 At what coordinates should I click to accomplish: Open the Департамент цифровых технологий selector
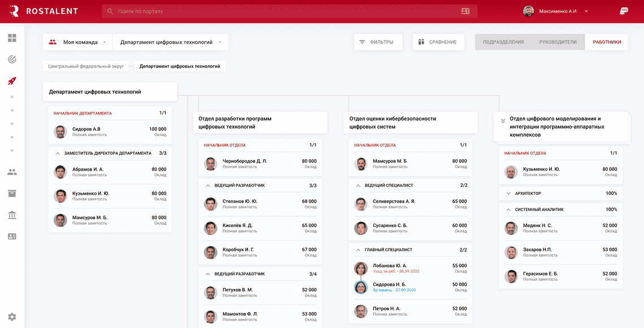(168, 41)
